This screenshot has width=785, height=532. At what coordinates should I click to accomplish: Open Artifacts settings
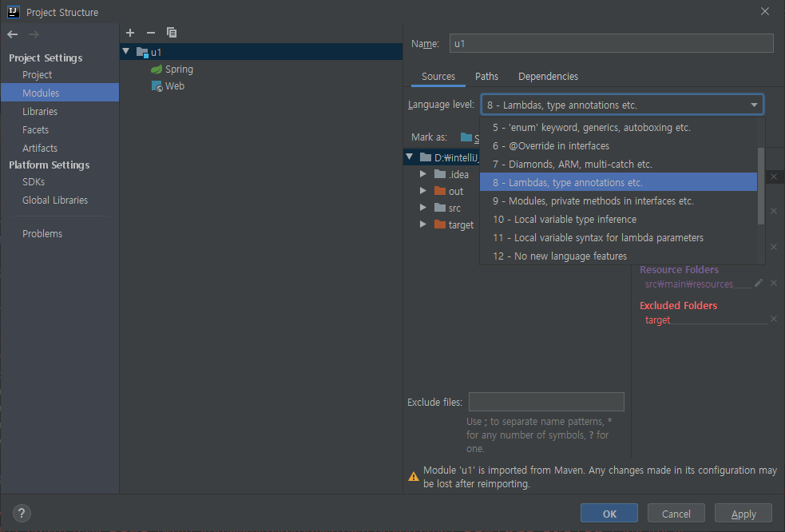click(x=40, y=149)
